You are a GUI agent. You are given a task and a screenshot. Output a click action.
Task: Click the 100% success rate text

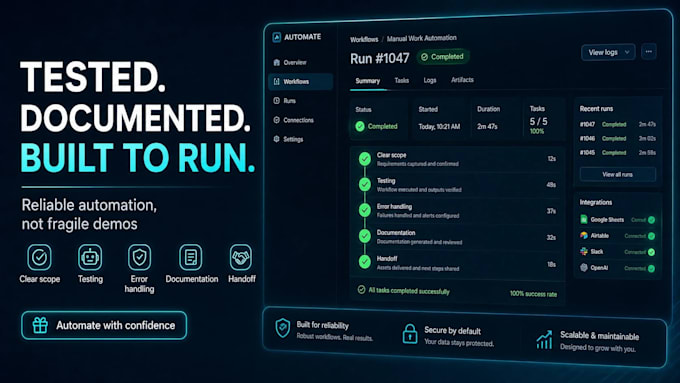pos(533,294)
